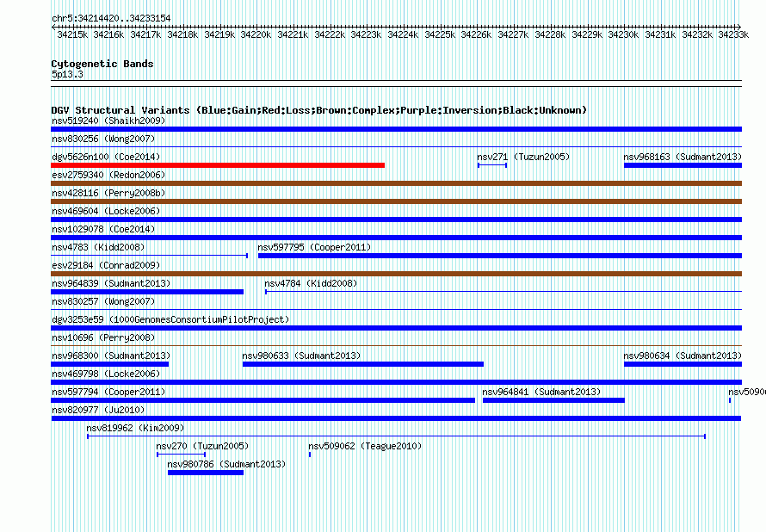
Task: Click the 5p13.3 cytogenetic band line
Action: 396,84
